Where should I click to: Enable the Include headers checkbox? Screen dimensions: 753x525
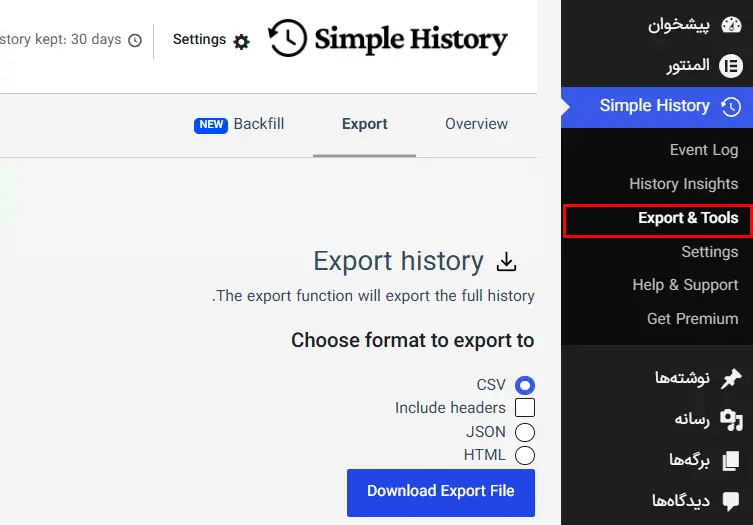pos(525,407)
